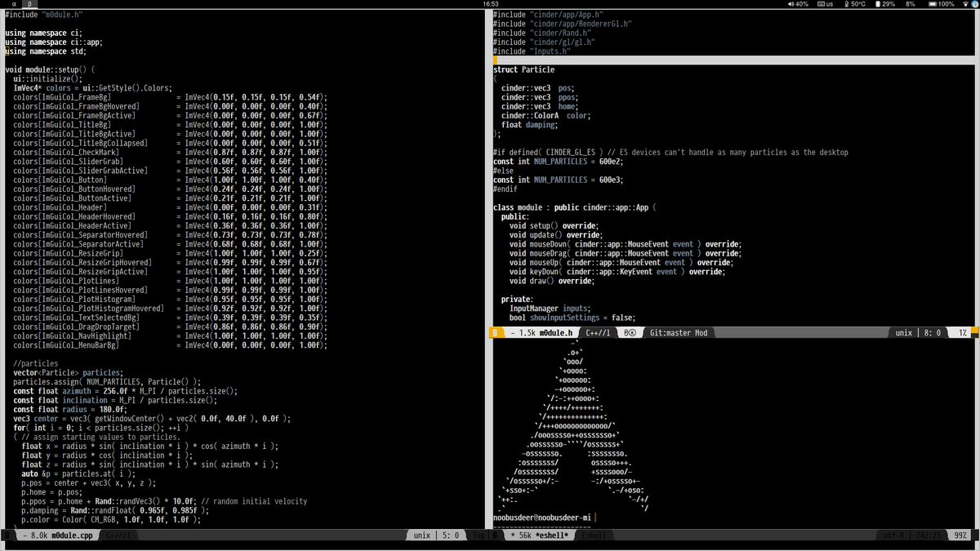Click the m0dule.cpp buffer name in mode line
This screenshot has width=980, height=551.
[71, 535]
